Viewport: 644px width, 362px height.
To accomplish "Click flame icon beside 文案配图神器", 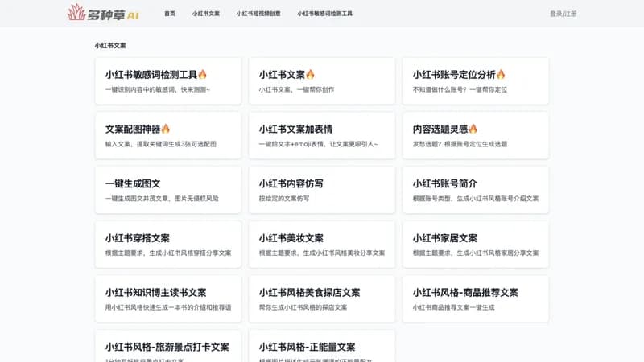I will (x=166, y=129).
